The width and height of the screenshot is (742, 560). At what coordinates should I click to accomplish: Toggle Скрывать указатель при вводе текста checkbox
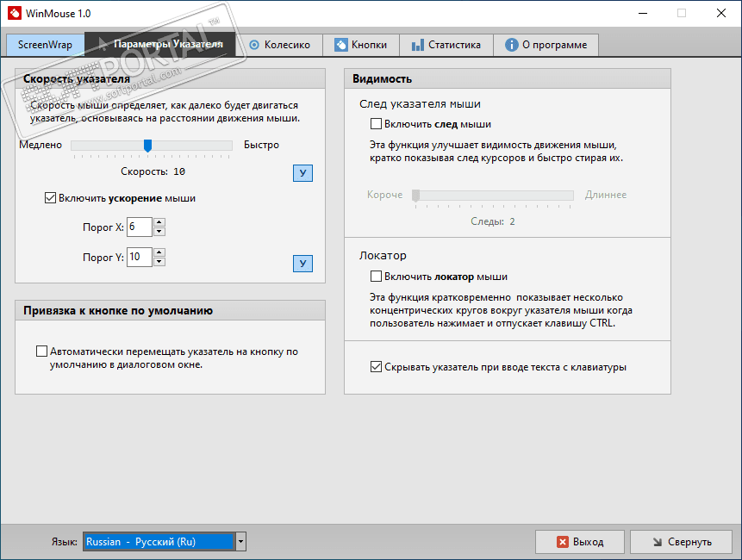376,366
